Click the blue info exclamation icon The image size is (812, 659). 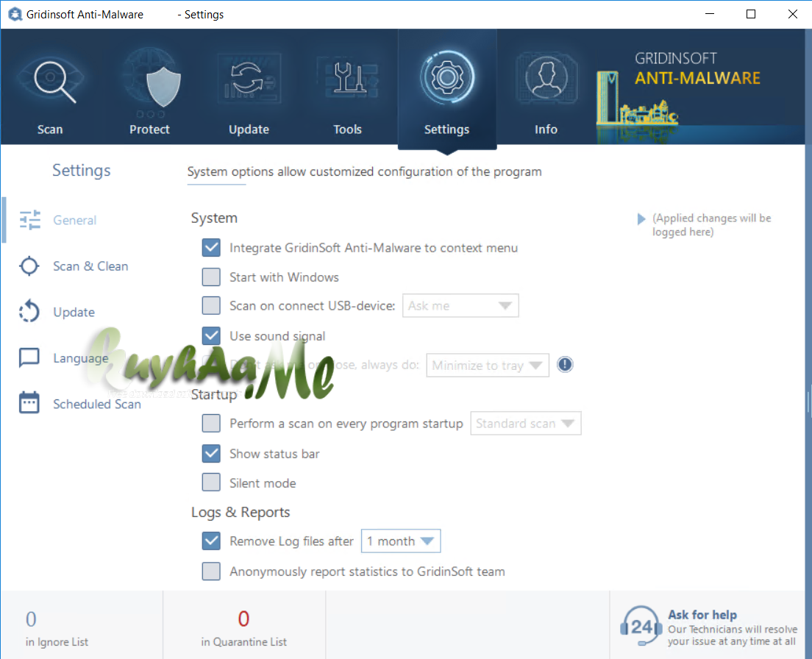[x=565, y=365]
